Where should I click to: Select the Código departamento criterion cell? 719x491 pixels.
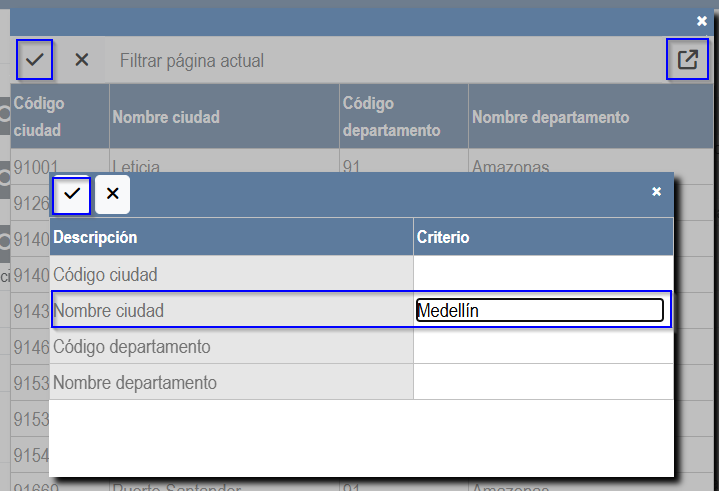coord(542,347)
